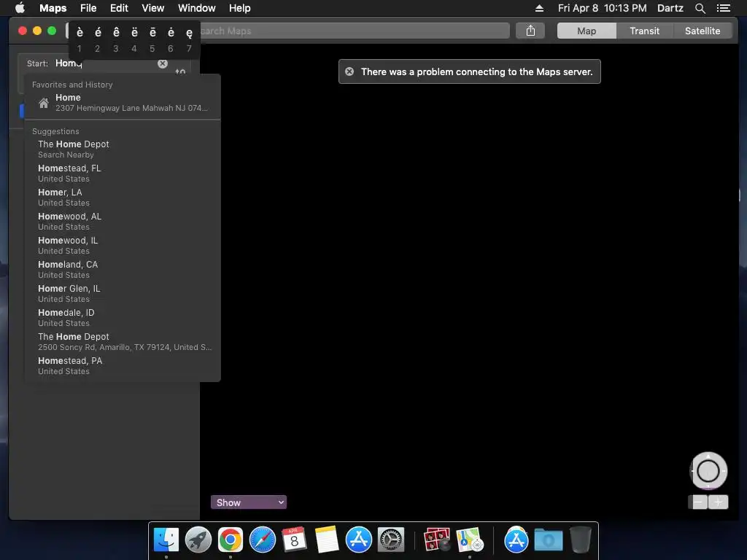The image size is (747, 560).
Task: Choose accent ë option 4
Action: coord(134,39)
